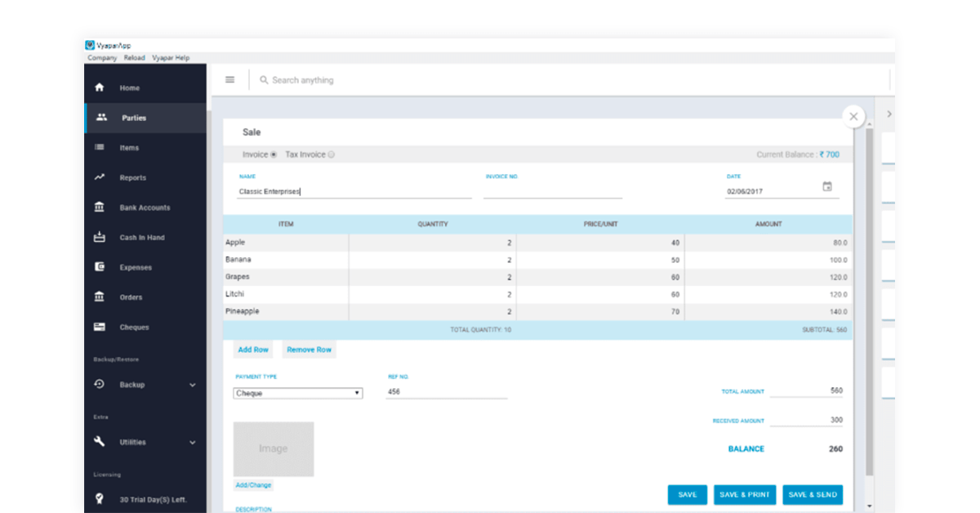Screen dimensions: 980x513
Task: Go to Bank Accounts in sidebar
Action: (145, 207)
